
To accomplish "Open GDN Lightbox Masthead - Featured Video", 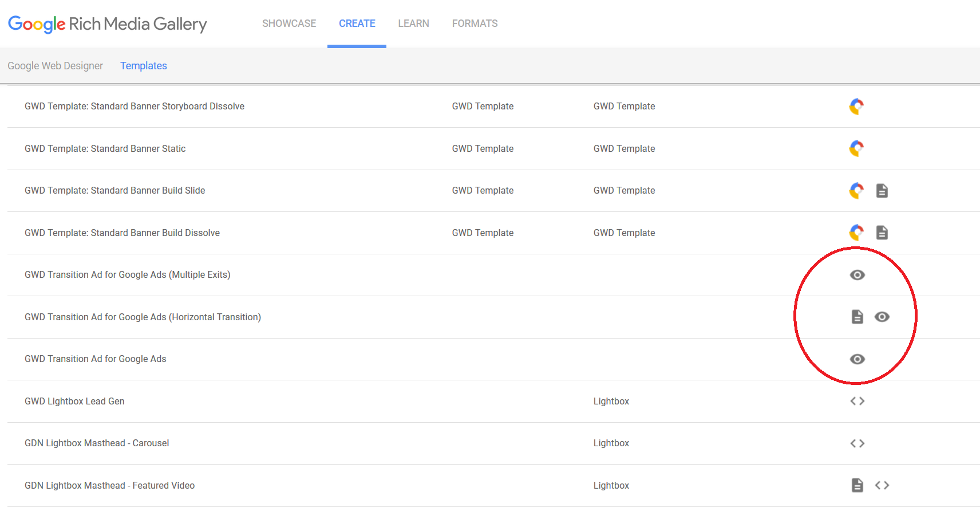I will point(110,486).
